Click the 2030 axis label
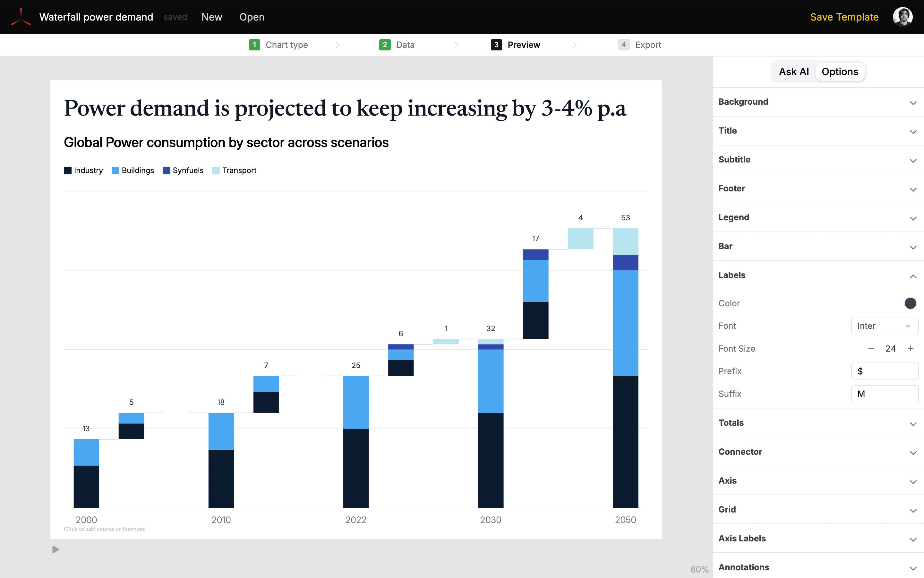Screen dimensions: 924x578 [x=491, y=520]
